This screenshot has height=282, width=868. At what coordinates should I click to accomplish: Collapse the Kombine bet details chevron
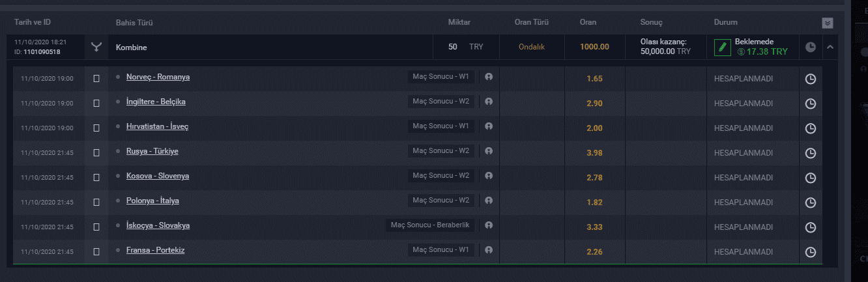[x=830, y=47]
